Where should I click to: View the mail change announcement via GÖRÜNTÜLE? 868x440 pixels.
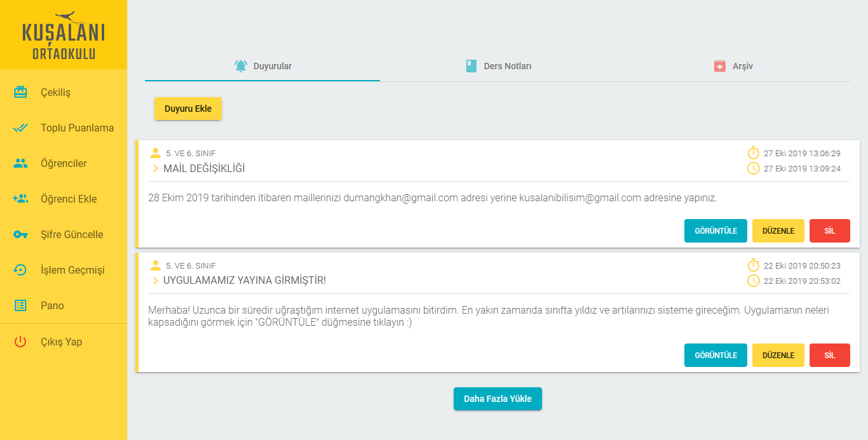point(715,231)
